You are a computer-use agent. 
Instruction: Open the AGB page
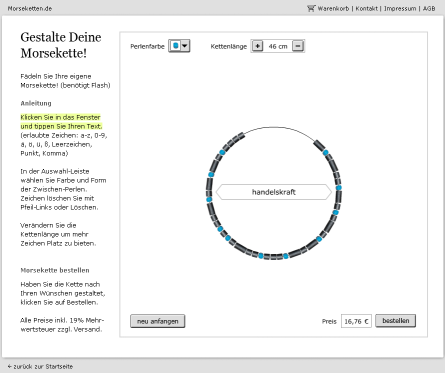[x=429, y=9]
